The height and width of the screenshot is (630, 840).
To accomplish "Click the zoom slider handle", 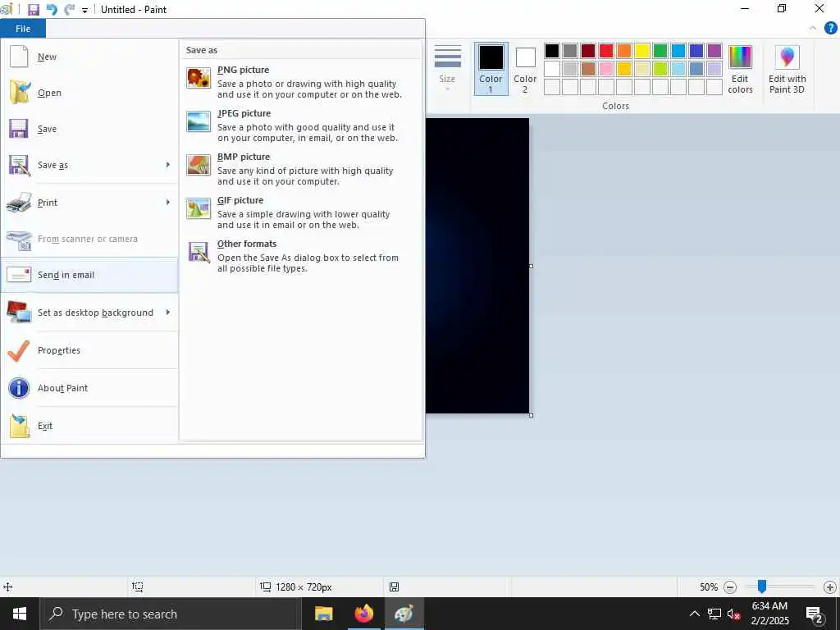I will point(762,587).
